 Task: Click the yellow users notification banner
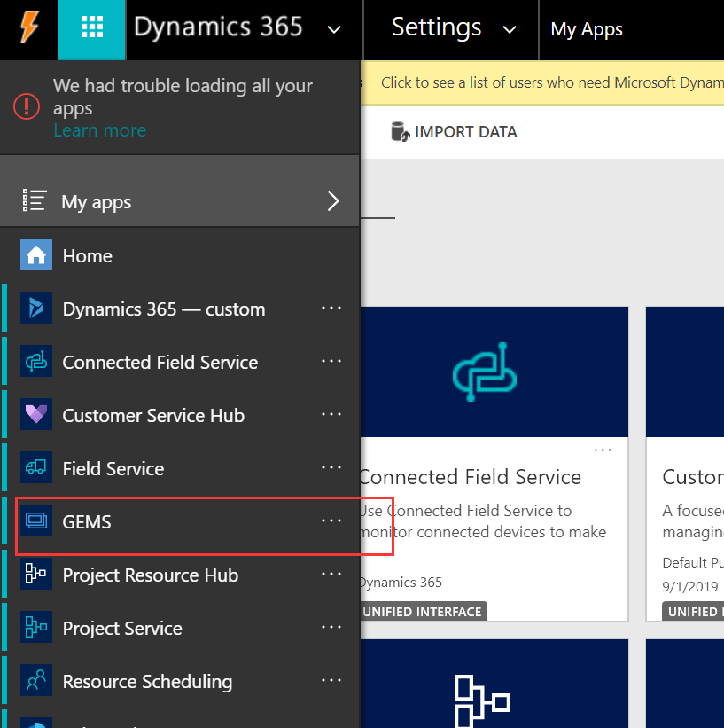click(549, 82)
